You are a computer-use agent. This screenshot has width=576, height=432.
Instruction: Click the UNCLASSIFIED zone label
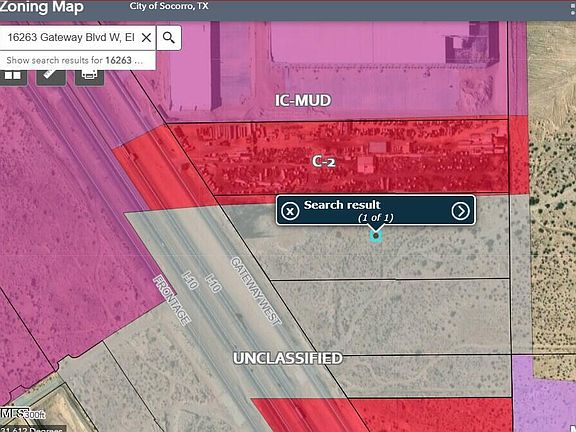(288, 358)
